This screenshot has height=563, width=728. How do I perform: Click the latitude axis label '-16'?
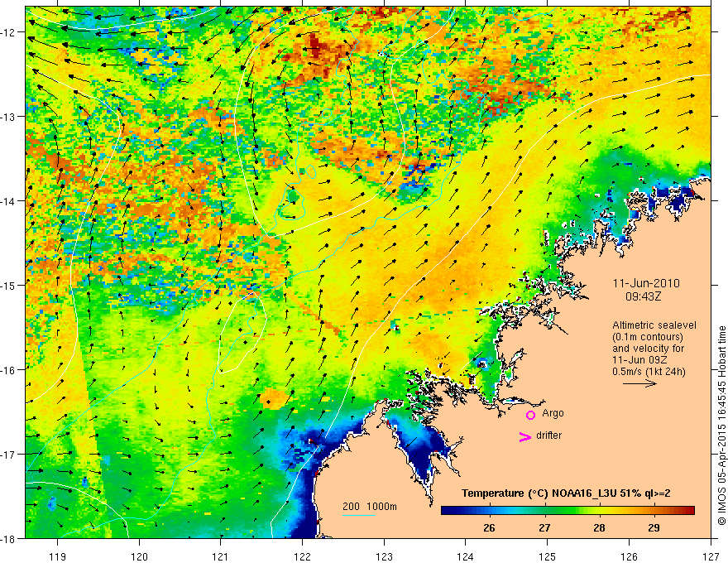click(9, 369)
